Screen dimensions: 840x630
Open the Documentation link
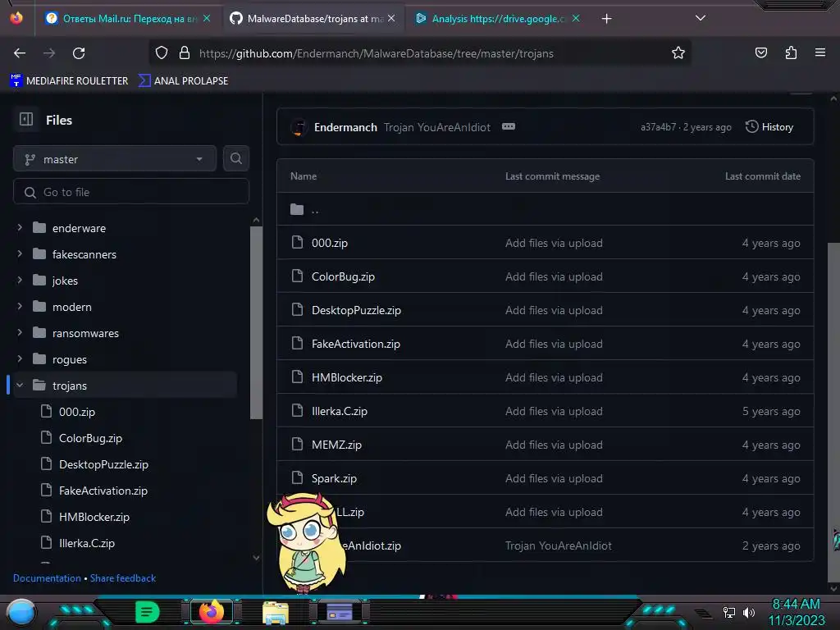point(47,578)
